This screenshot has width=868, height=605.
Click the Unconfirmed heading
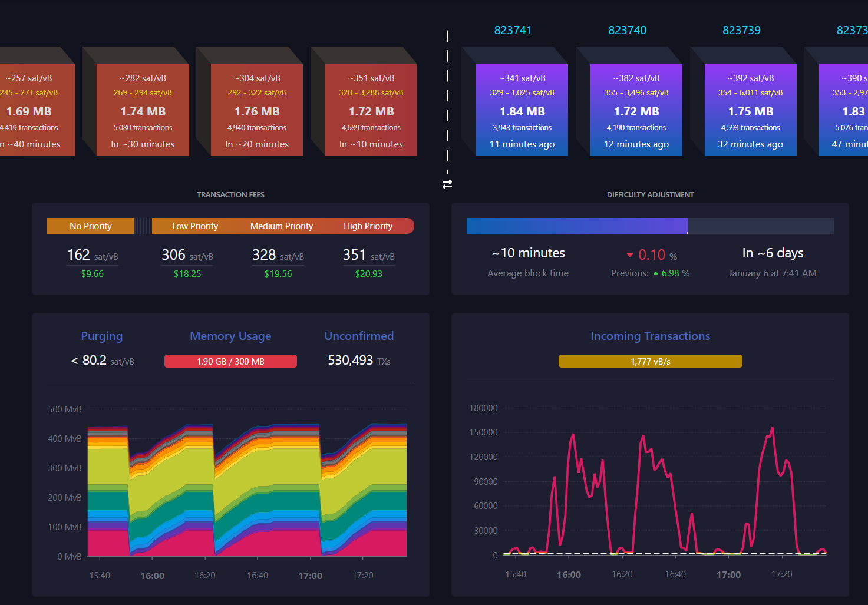pyautogui.click(x=359, y=336)
